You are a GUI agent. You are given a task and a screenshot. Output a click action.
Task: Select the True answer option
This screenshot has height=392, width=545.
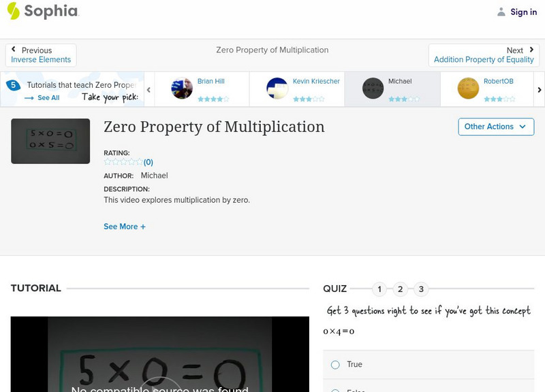click(x=335, y=365)
